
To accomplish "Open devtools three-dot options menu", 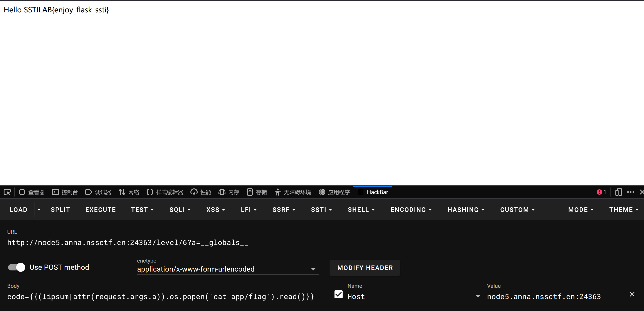I will 630,192.
